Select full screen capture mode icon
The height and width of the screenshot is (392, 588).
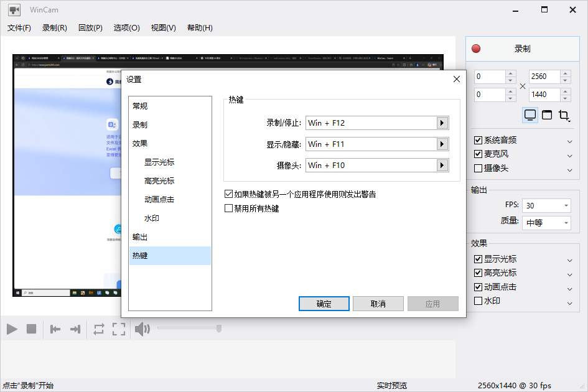pos(530,114)
